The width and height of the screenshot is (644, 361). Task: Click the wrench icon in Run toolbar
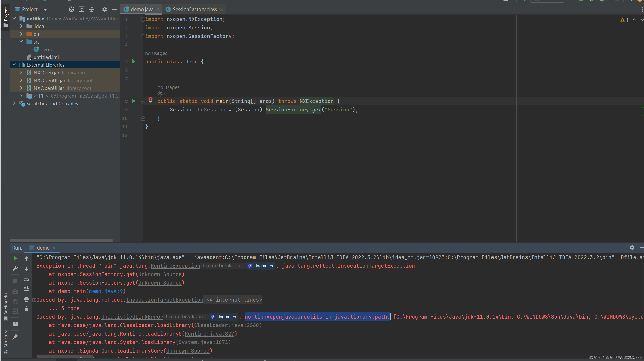[x=15, y=269]
